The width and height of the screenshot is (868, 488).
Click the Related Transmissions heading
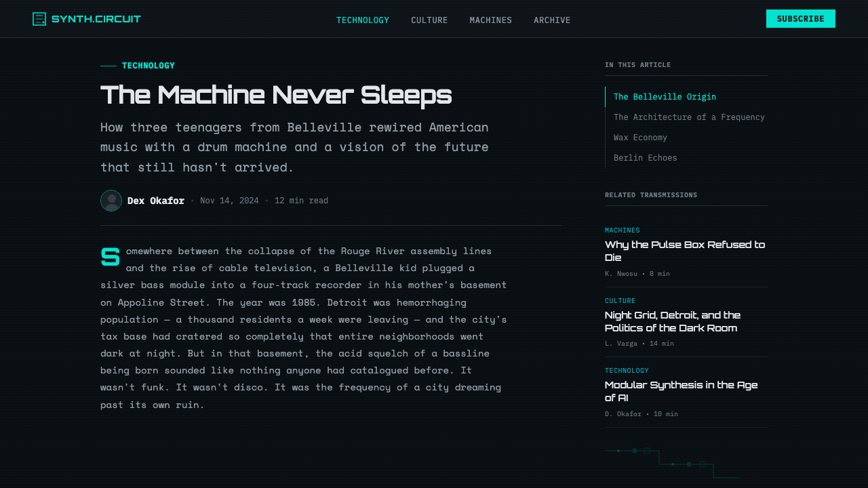tap(651, 195)
